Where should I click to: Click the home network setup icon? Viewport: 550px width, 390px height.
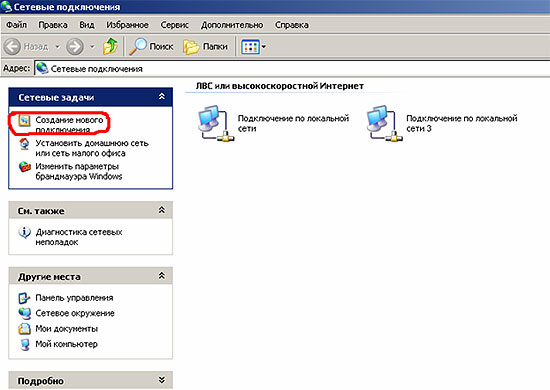24,144
